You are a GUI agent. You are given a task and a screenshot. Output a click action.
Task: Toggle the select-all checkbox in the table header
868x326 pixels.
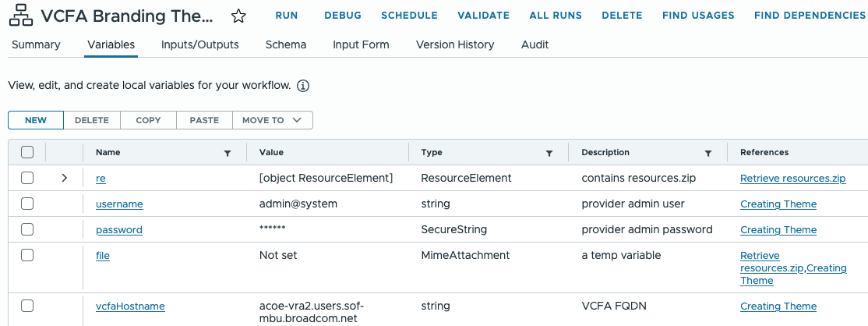pyautogui.click(x=27, y=152)
